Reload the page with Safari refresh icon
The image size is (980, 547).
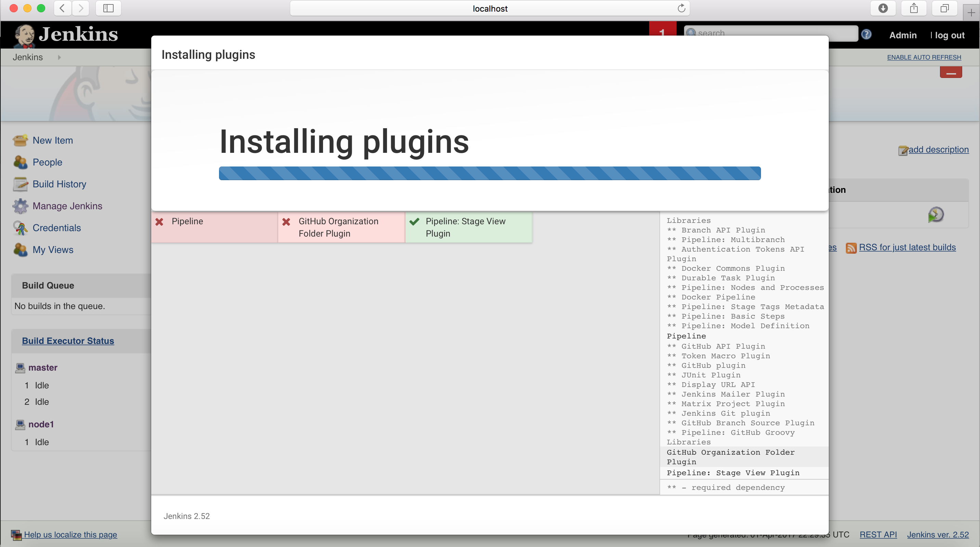click(681, 8)
